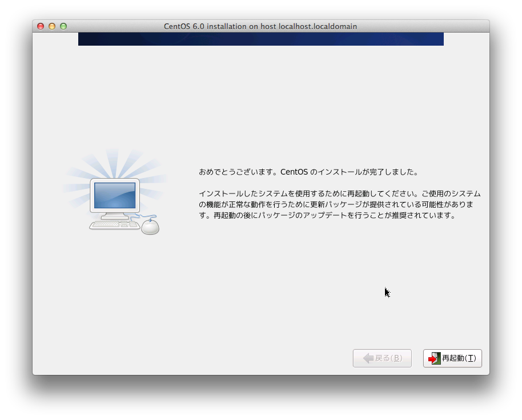Click the paragraph starting インストールしたシステム
522x420 pixels.
click(x=340, y=204)
